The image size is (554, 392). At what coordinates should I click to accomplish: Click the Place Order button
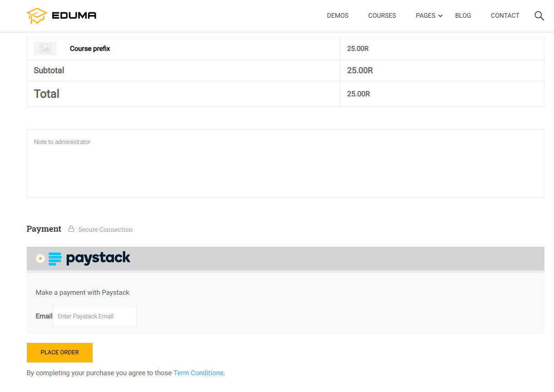tap(59, 352)
